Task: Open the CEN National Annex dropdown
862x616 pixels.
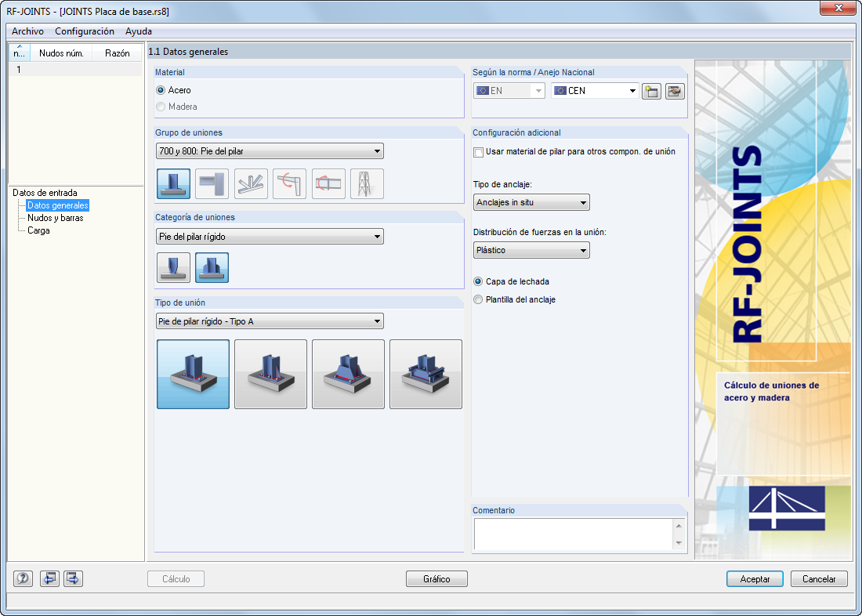Action: [x=595, y=91]
